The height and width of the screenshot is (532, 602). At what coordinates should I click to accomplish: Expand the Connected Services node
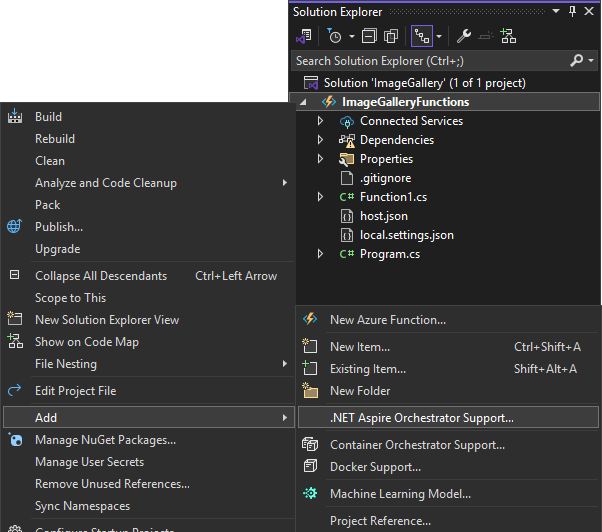point(320,121)
